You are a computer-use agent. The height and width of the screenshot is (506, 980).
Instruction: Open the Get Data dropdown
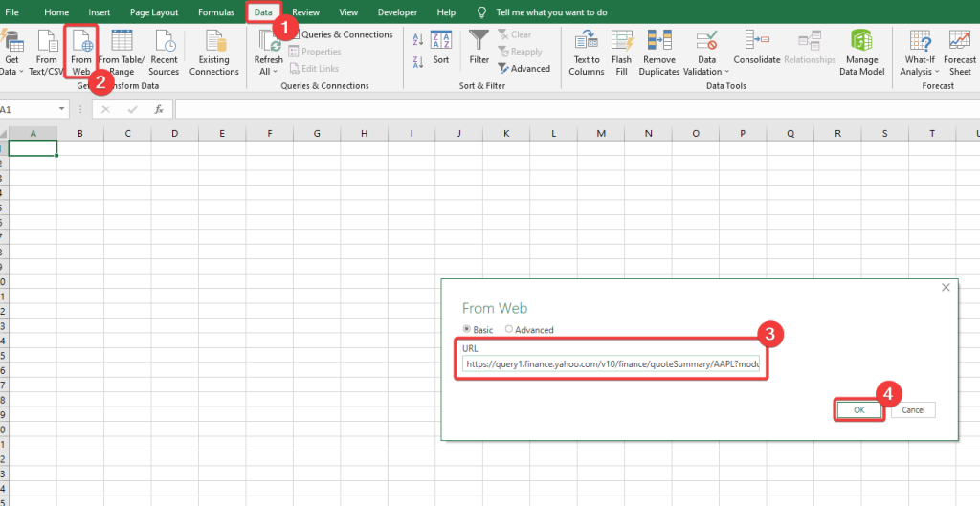11,54
